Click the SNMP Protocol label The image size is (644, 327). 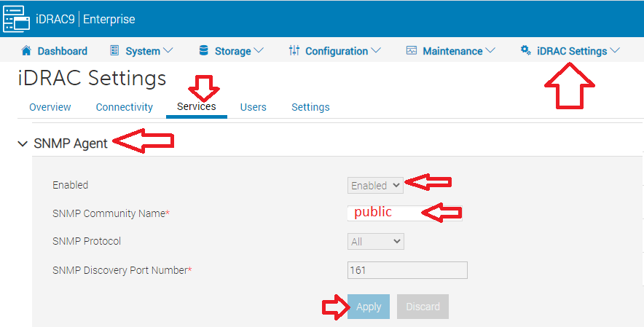click(87, 241)
